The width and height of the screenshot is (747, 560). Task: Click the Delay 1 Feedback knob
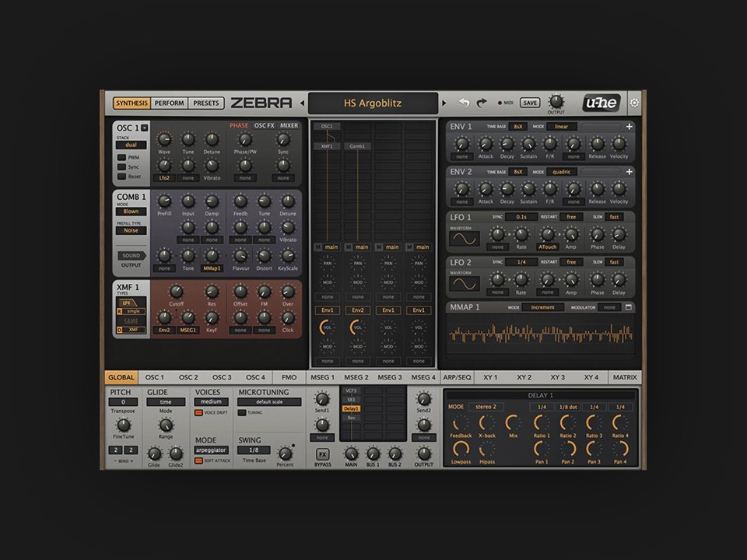(x=461, y=423)
